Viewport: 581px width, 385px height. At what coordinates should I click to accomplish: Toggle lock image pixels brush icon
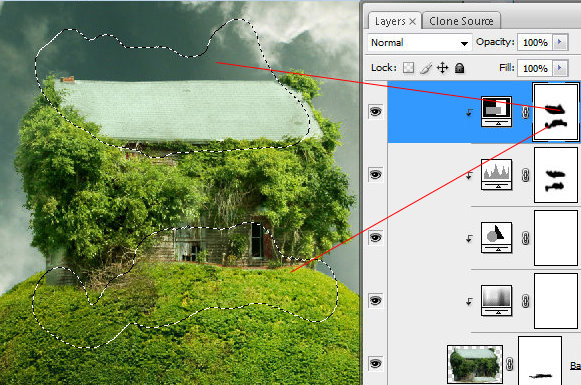(426, 68)
